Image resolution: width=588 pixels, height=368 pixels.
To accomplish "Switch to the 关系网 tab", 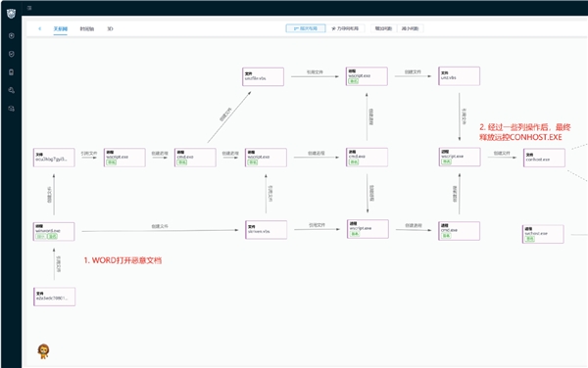I will [x=61, y=28].
